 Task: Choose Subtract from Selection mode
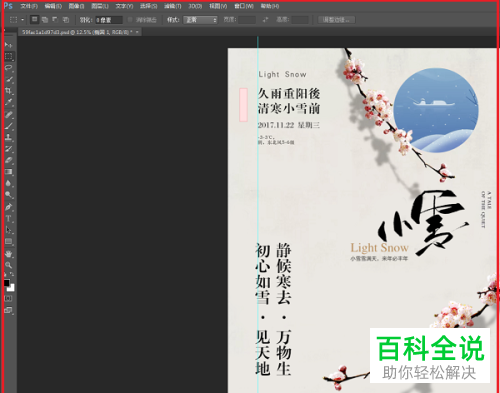coord(55,20)
